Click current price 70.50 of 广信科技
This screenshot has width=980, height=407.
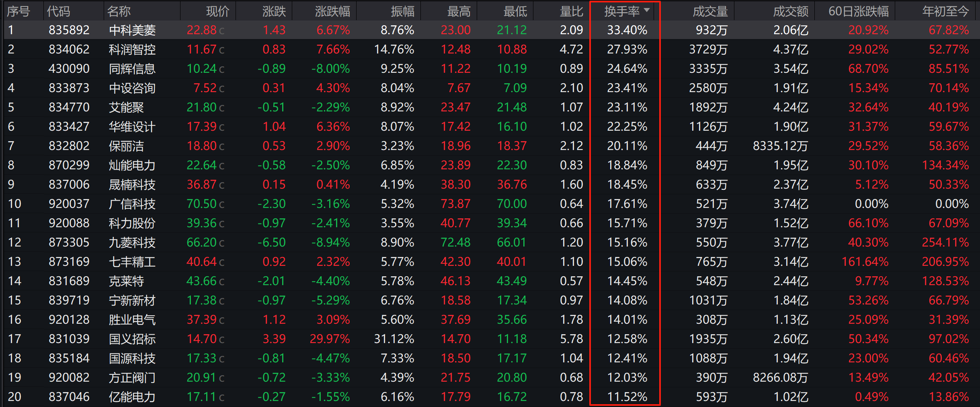tap(202, 204)
